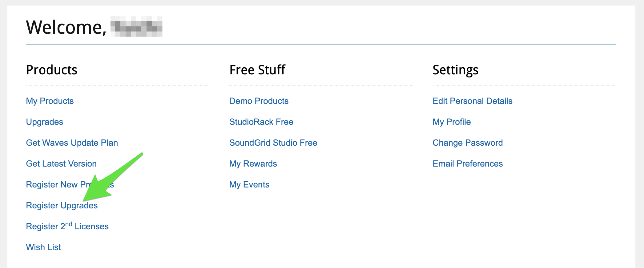The height and width of the screenshot is (268, 644).
Task: Open Get Latest Version link
Action: pyautogui.click(x=61, y=164)
